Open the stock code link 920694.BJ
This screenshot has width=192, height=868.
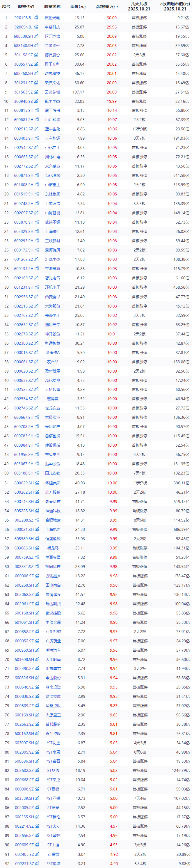click(x=23, y=27)
